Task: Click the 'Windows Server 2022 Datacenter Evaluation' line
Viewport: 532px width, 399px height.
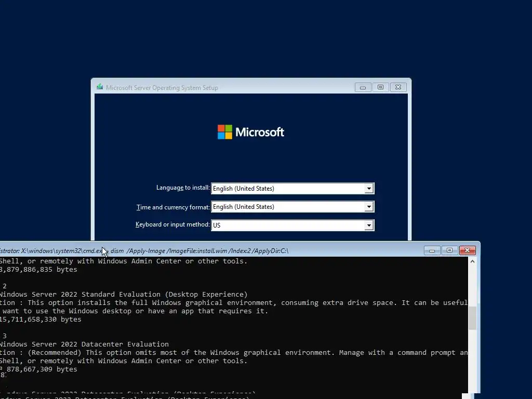Action: (x=85, y=344)
